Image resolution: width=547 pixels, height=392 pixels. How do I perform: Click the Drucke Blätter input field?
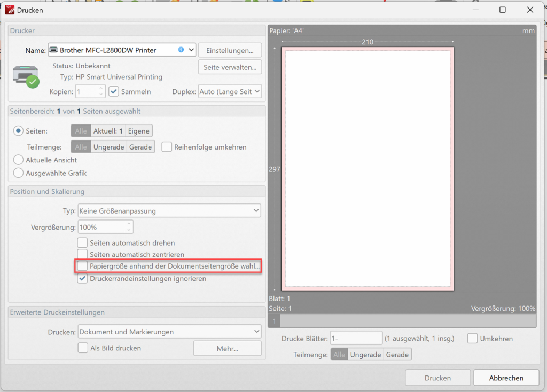(356, 338)
